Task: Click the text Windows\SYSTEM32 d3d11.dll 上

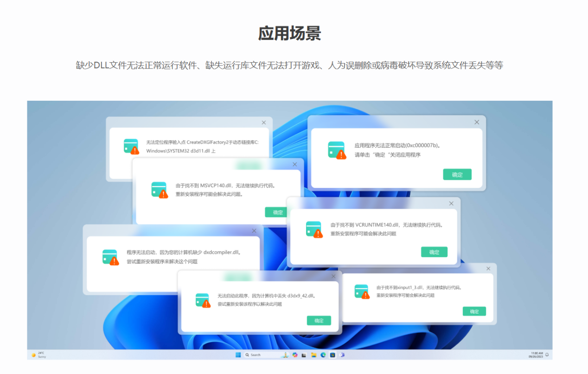Action: tap(181, 151)
